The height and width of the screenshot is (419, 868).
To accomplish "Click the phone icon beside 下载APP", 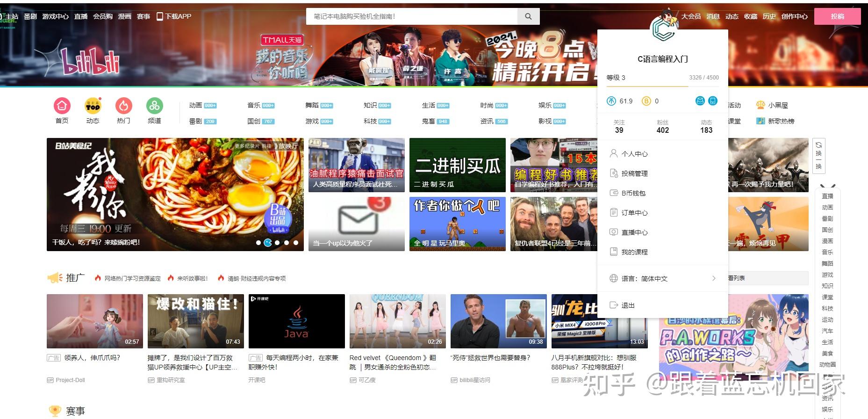I will click(x=160, y=16).
